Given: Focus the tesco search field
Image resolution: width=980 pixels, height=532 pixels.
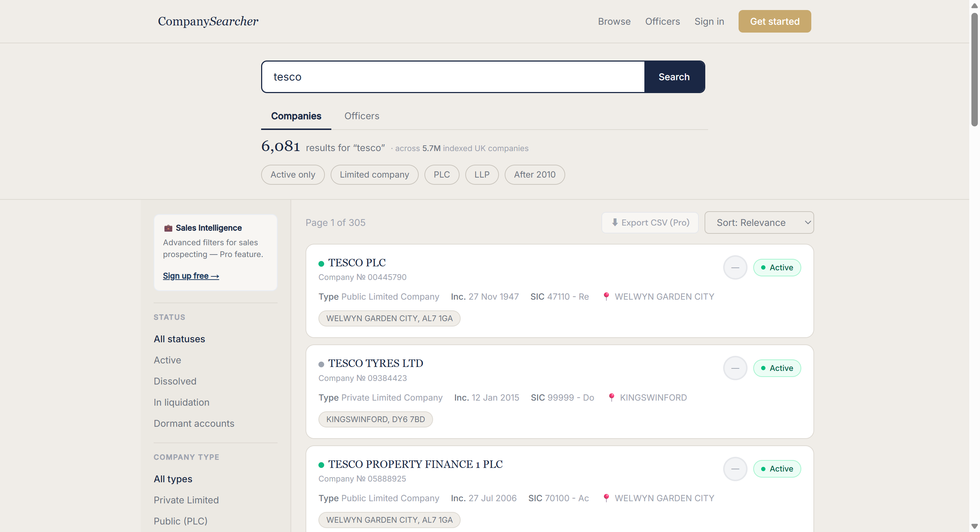Looking at the screenshot, I should pyautogui.click(x=453, y=77).
